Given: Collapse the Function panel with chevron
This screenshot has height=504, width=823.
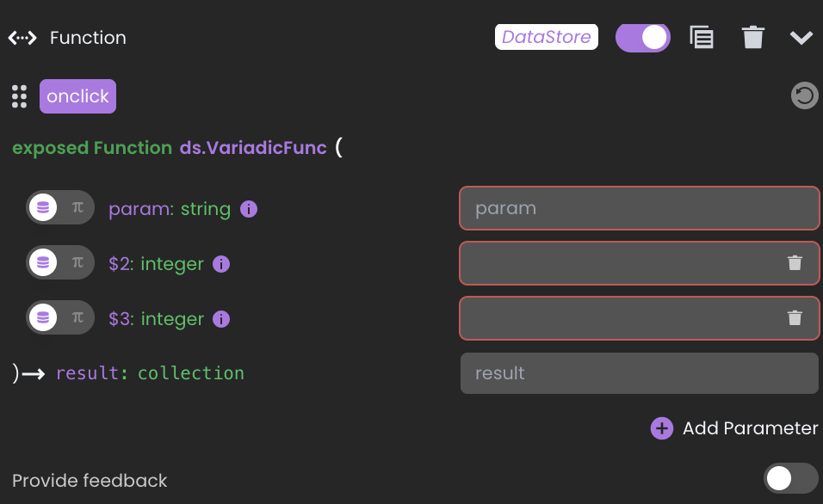Looking at the screenshot, I should 801,38.
